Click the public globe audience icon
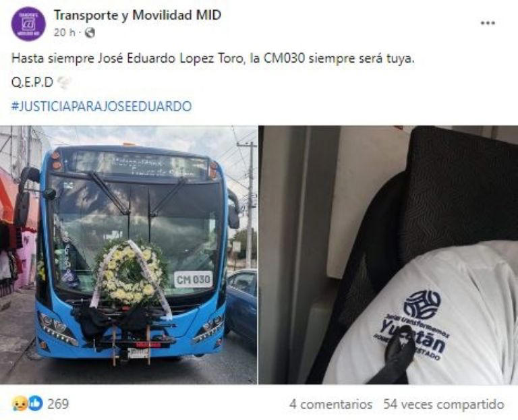Viewport: 518px width, 420px height. (90, 32)
